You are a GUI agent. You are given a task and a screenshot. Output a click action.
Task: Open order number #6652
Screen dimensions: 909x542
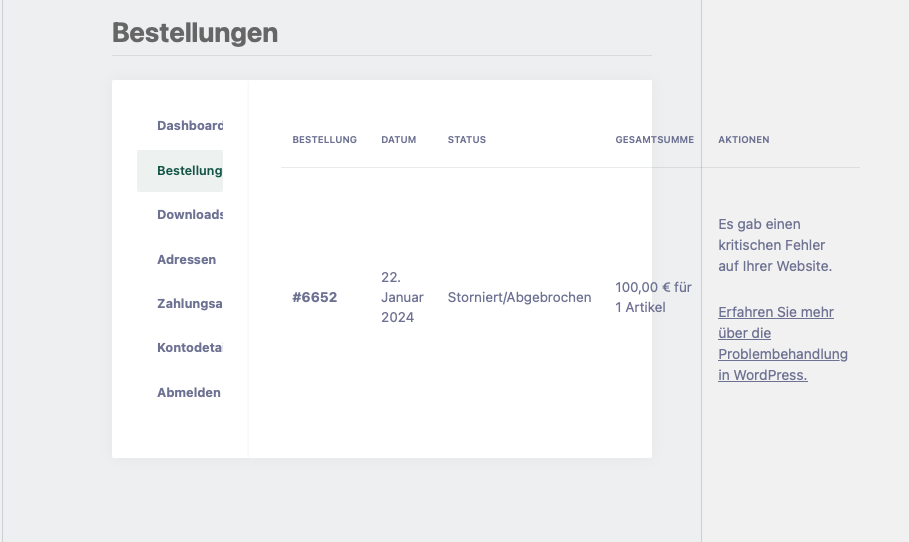click(x=315, y=297)
